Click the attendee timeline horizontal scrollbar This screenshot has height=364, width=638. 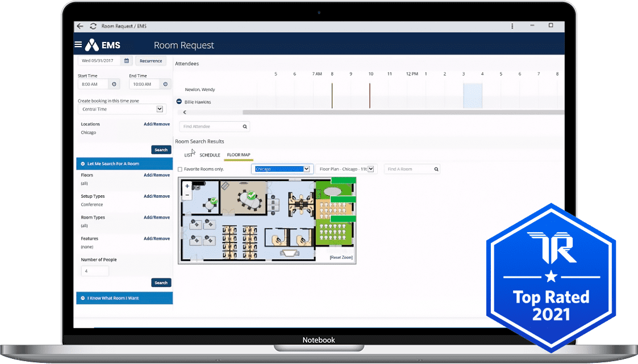tap(403, 112)
